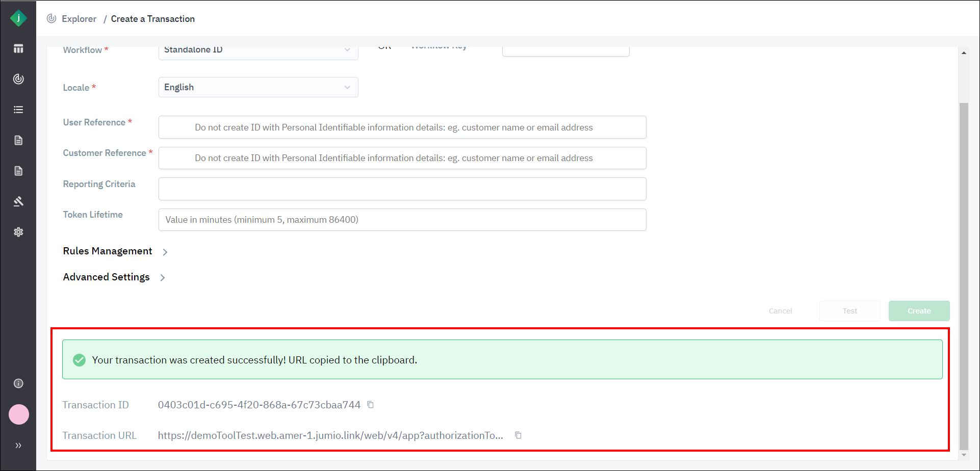
Task: Click the Cancel button
Action: (780, 311)
